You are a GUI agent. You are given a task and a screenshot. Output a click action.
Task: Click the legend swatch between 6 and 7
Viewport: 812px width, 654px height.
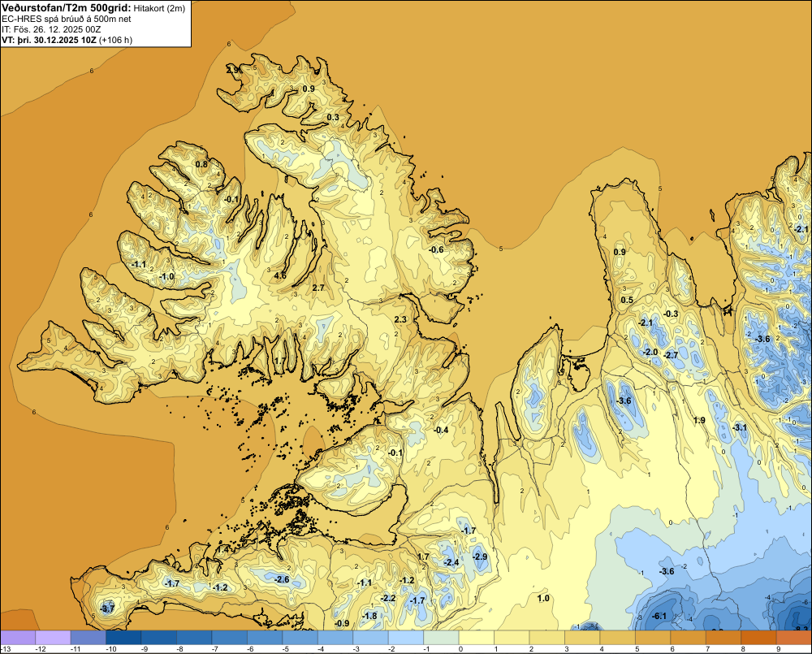click(x=688, y=637)
